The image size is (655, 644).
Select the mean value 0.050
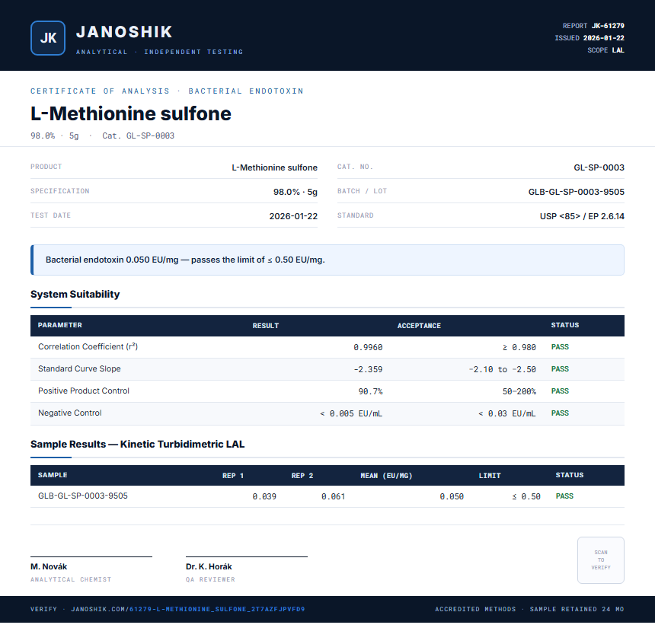coord(452,496)
